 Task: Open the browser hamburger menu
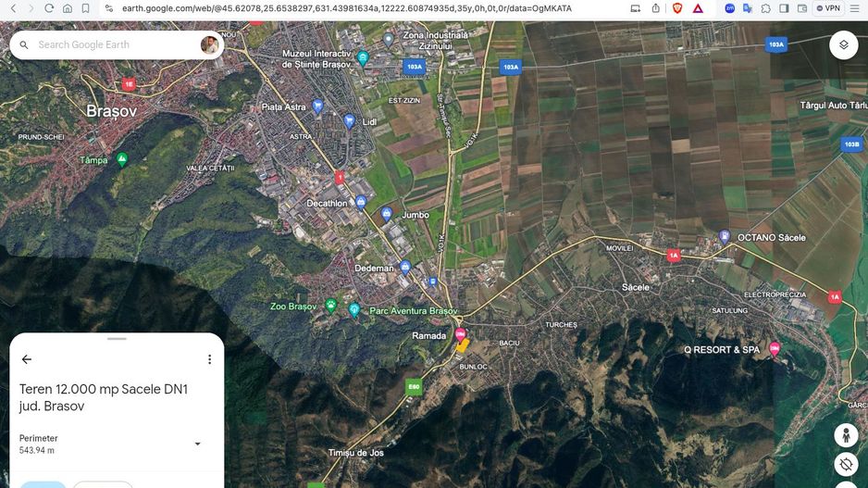click(856, 8)
